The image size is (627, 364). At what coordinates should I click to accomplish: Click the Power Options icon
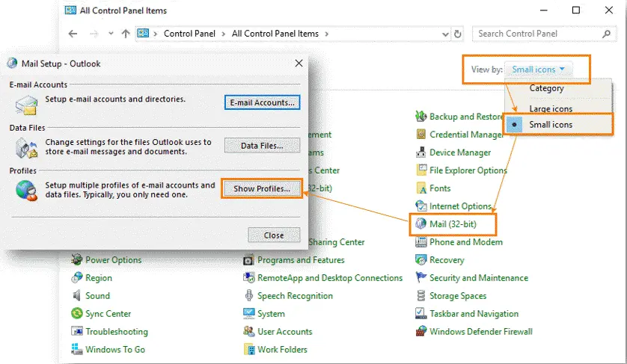[x=76, y=260]
